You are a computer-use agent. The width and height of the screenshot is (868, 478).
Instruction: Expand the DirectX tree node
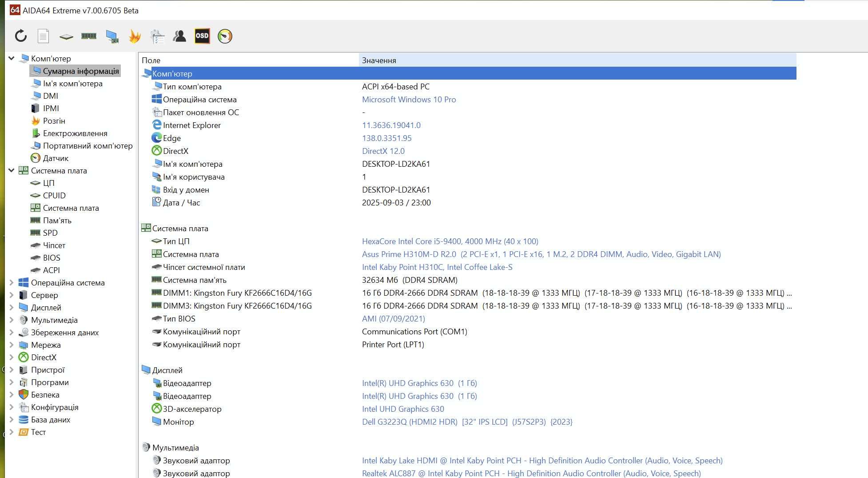pos(12,357)
